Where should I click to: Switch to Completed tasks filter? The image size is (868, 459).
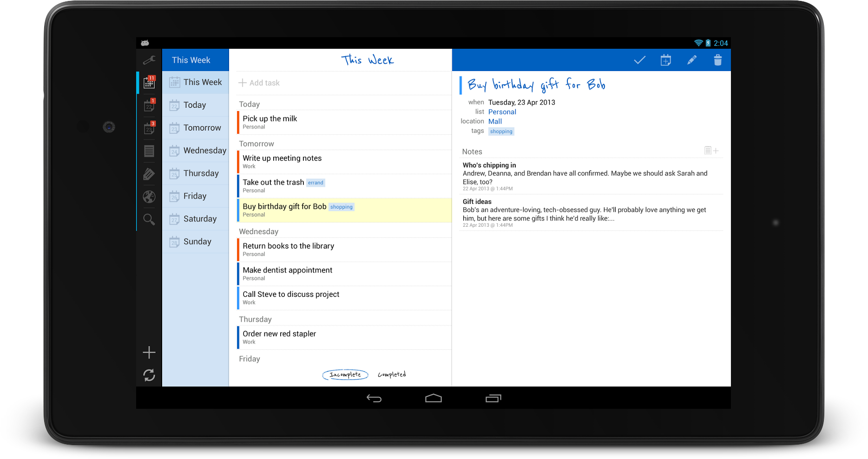[x=392, y=374]
